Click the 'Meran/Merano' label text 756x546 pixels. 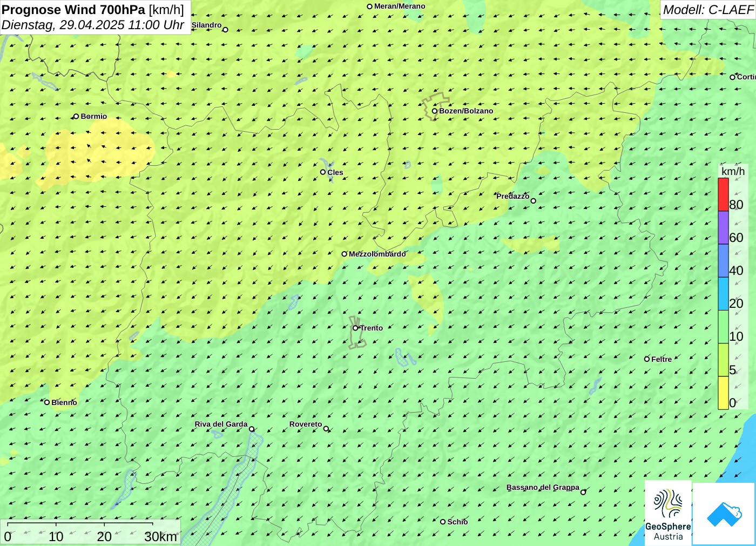click(400, 6)
